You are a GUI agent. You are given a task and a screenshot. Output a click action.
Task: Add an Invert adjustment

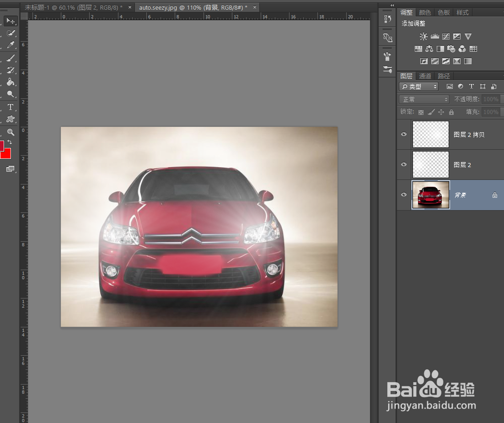click(x=424, y=61)
